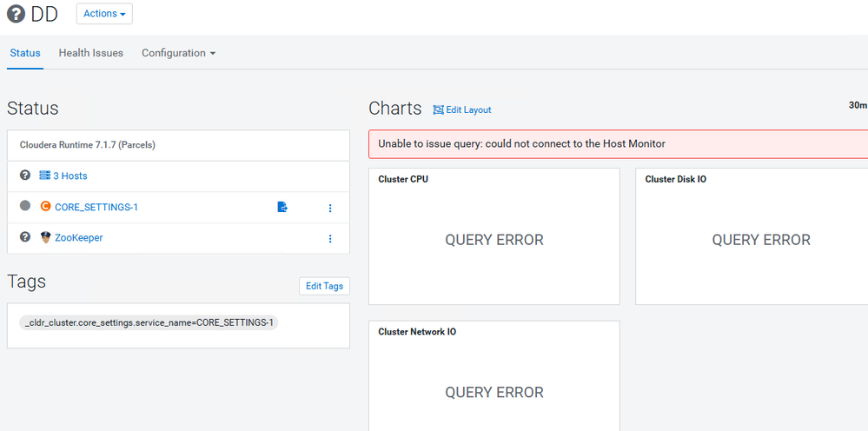Click QUERY ERROR in the Cluster Disk IO chart
Viewport: 868px width, 431px height.
point(761,240)
